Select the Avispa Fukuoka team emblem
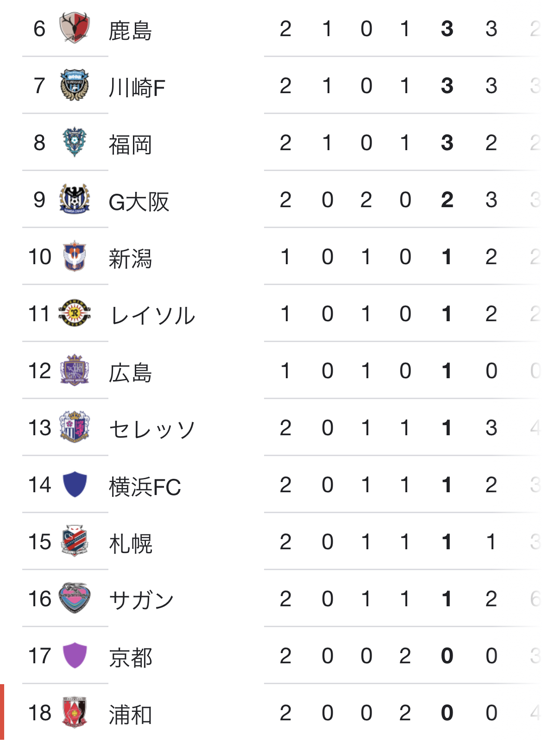 pyautogui.click(x=74, y=142)
